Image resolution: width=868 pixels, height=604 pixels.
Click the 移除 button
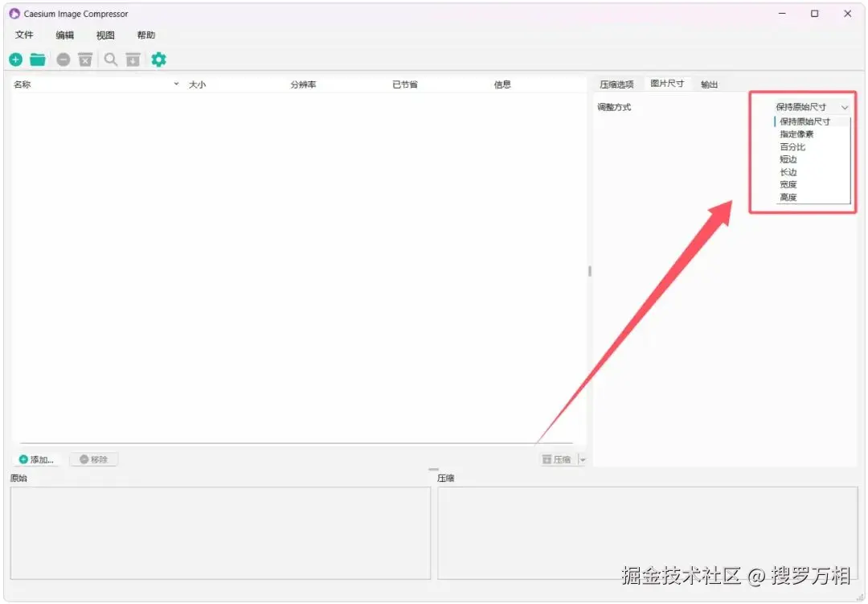click(x=93, y=458)
